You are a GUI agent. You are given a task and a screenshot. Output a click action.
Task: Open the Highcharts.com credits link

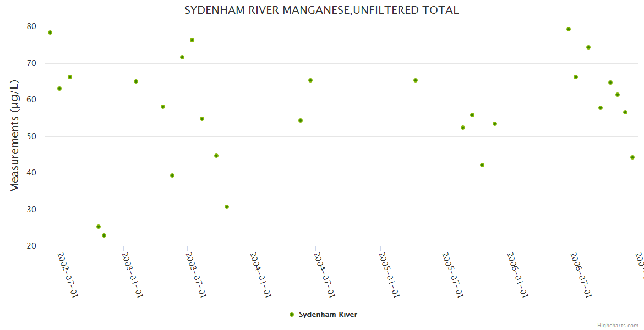618,325
